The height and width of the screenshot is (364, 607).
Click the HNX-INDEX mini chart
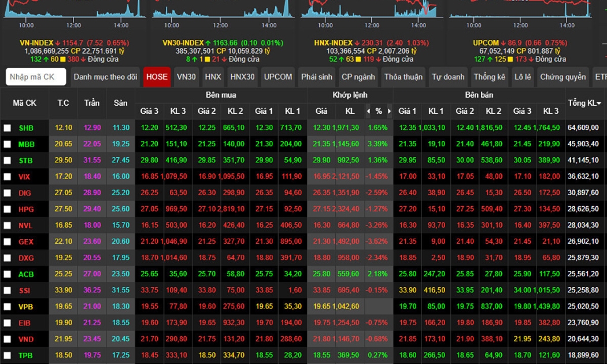point(370,12)
